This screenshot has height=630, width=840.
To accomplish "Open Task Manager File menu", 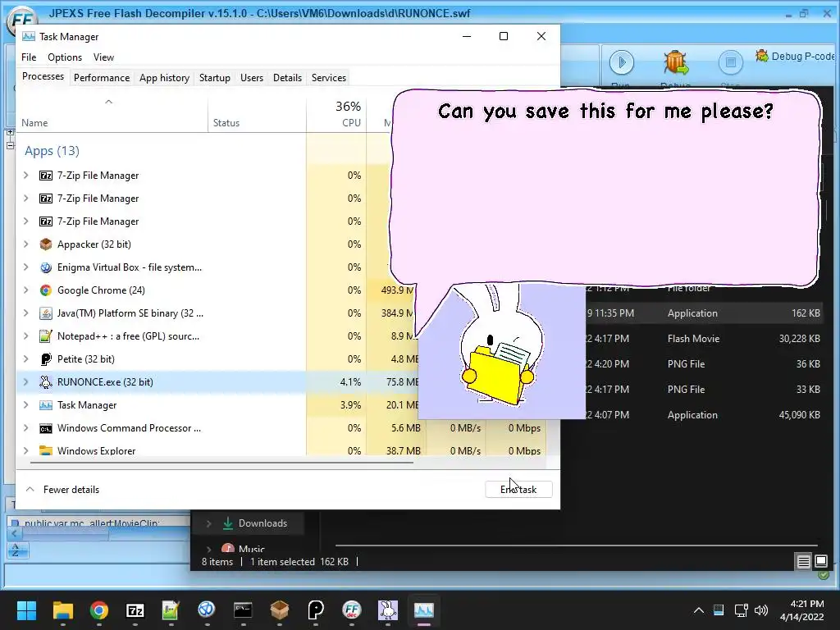I will 29,57.
